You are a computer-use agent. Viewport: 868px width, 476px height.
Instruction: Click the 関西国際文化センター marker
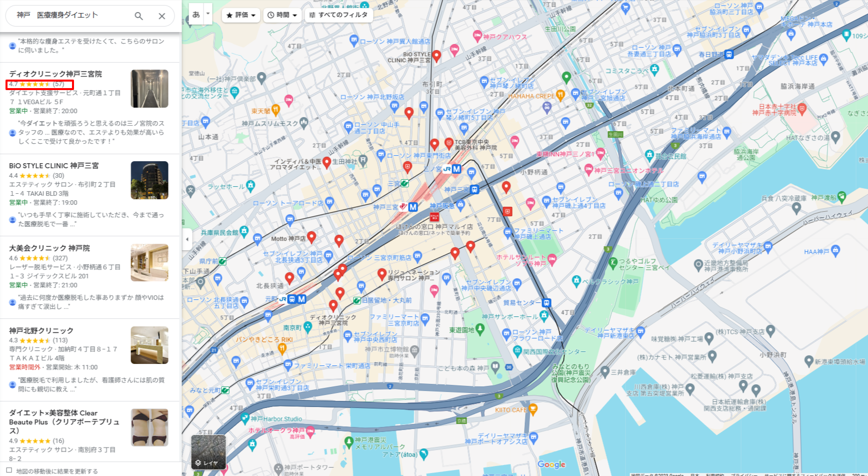coord(518,350)
